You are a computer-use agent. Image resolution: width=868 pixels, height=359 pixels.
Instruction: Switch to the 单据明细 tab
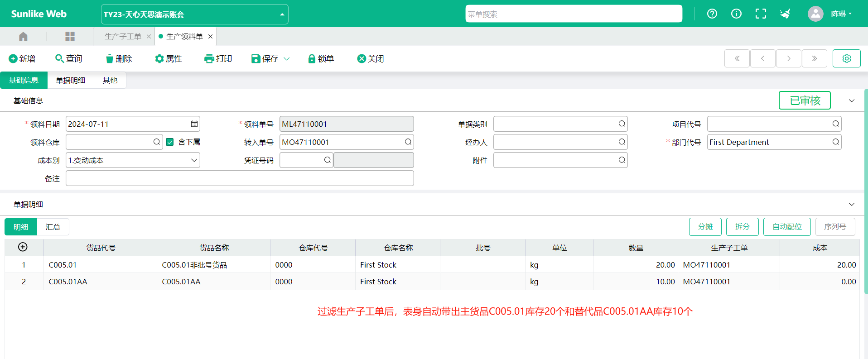[70, 81]
